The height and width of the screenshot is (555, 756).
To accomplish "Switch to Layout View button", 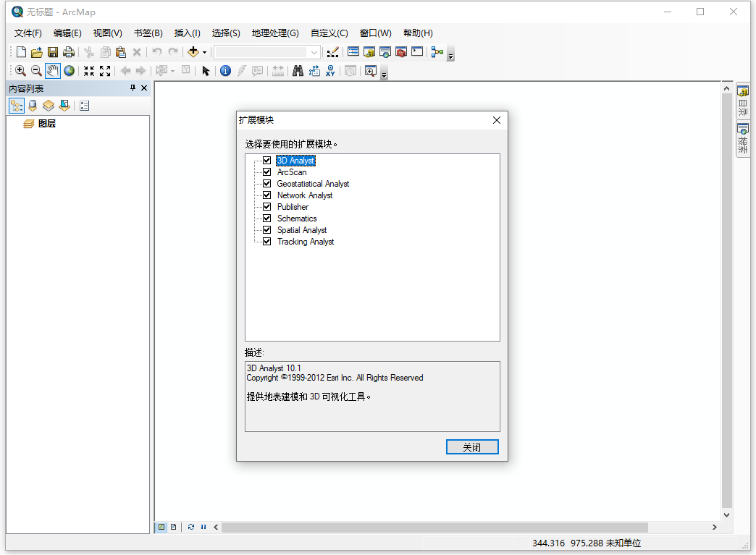I will tap(174, 527).
